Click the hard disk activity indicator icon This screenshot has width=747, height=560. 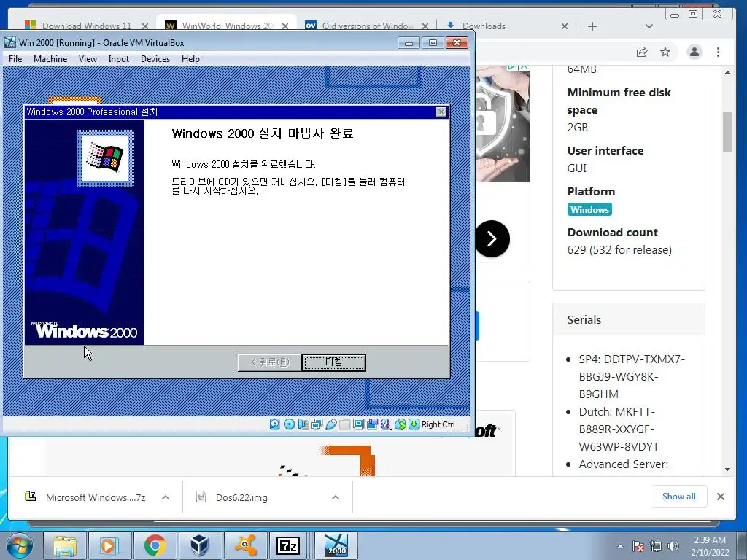pyautogui.click(x=275, y=424)
